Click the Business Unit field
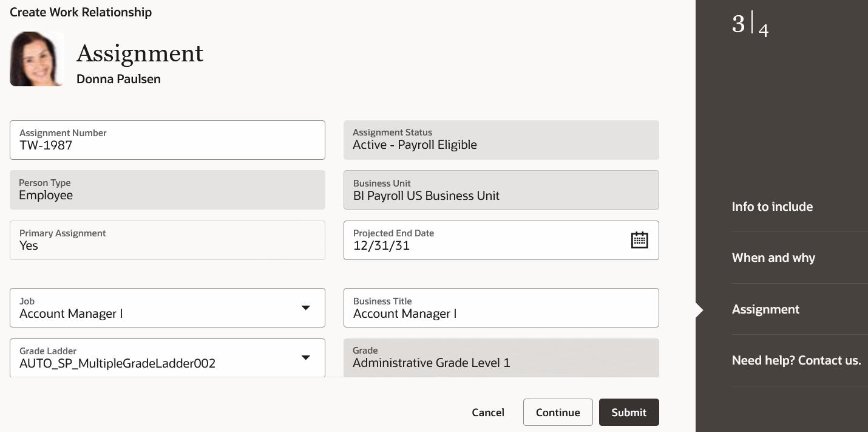868x432 pixels. coord(501,190)
